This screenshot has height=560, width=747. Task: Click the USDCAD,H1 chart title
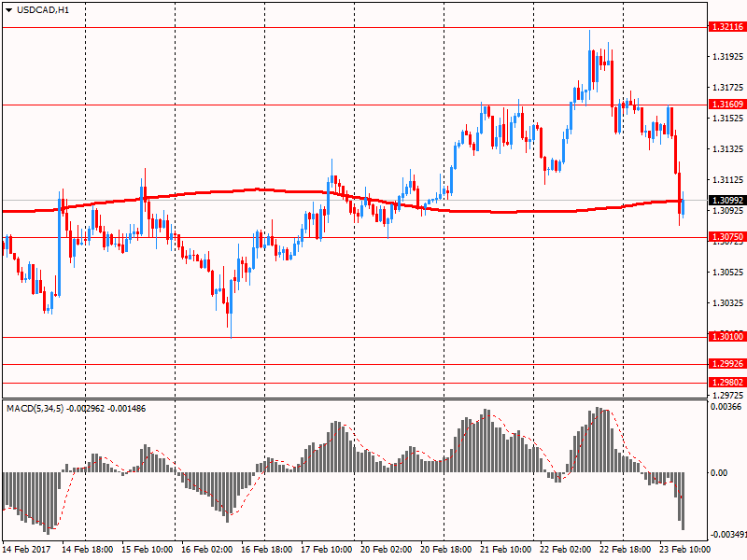[43, 10]
